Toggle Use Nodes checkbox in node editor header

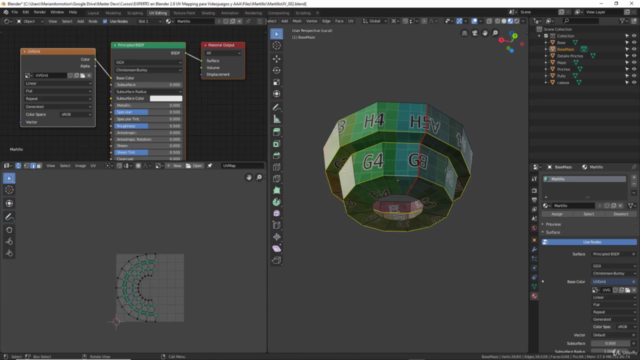[x=105, y=21]
